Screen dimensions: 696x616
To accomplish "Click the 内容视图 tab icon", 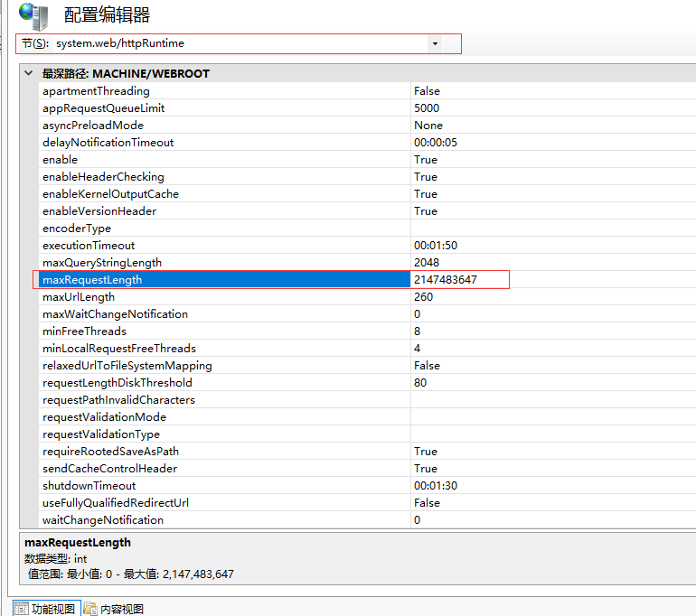I will pyautogui.click(x=90, y=609).
